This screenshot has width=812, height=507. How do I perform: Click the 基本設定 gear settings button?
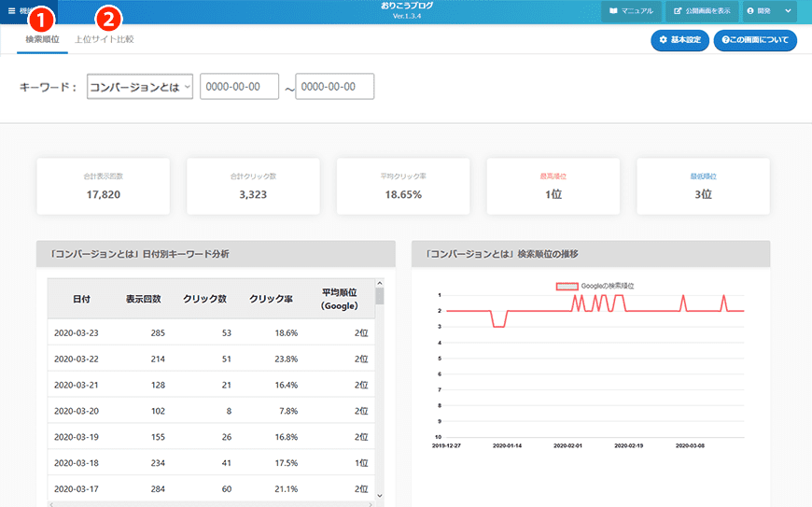tap(679, 40)
